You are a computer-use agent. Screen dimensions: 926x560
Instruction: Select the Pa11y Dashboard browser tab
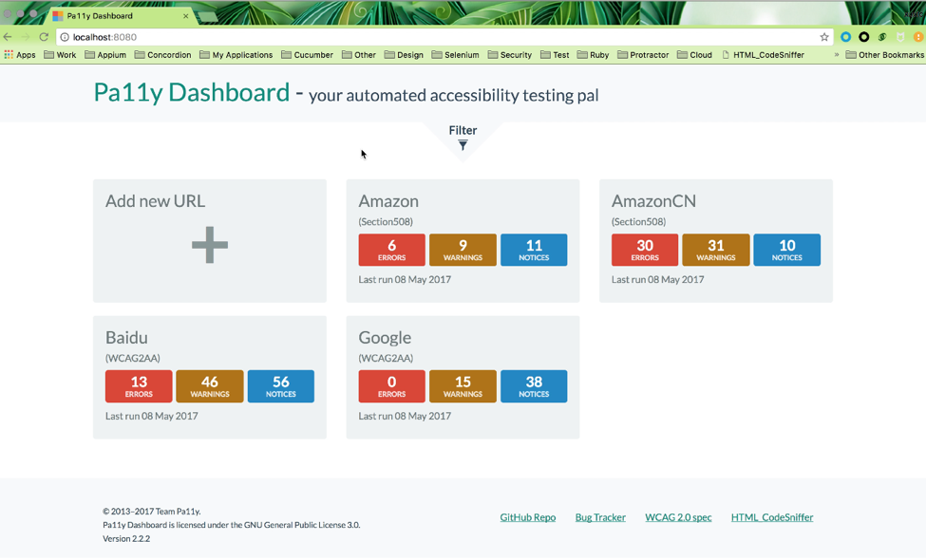click(x=112, y=16)
